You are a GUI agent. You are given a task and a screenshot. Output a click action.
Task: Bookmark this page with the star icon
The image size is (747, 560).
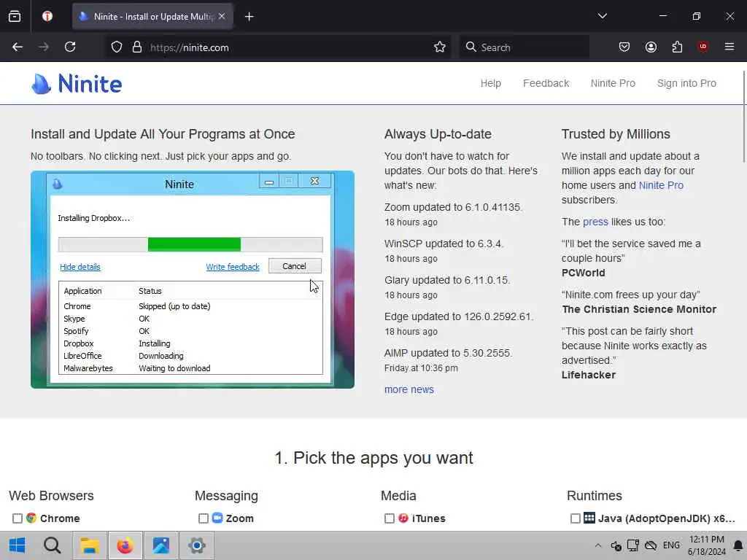tap(440, 47)
